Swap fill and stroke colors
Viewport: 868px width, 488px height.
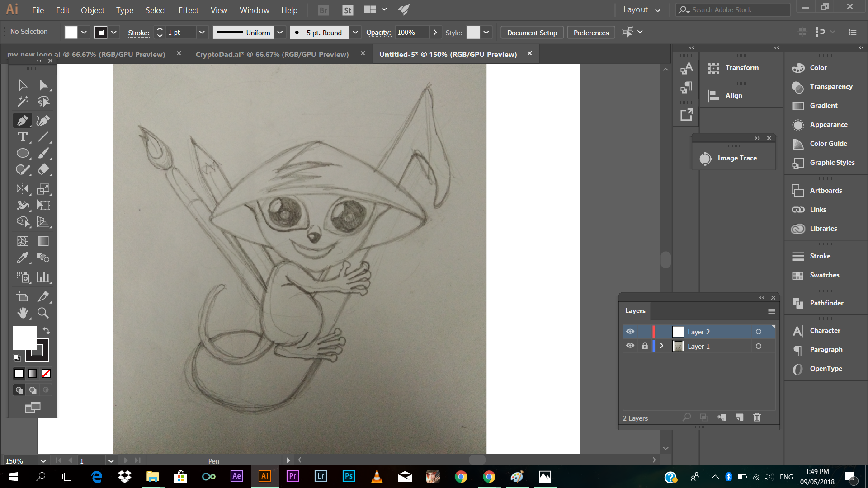tap(46, 330)
